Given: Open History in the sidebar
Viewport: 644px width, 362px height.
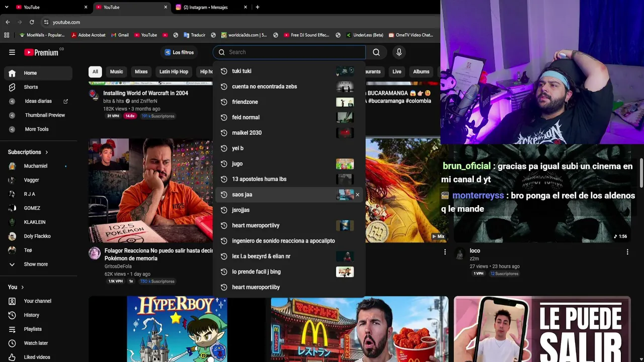Looking at the screenshot, I should click(38, 315).
